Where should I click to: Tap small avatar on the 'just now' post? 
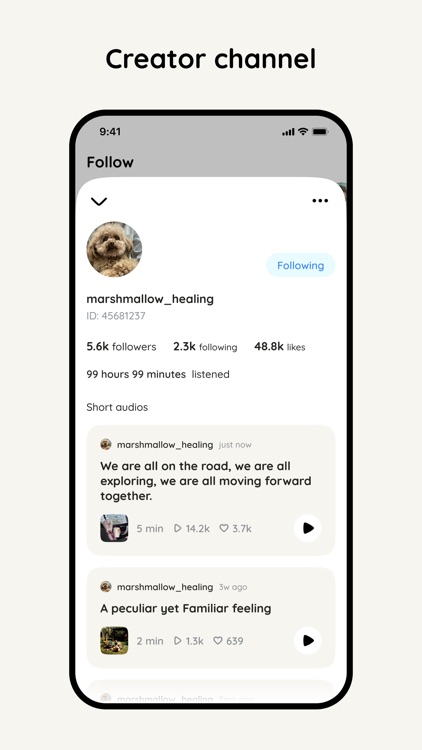106,444
